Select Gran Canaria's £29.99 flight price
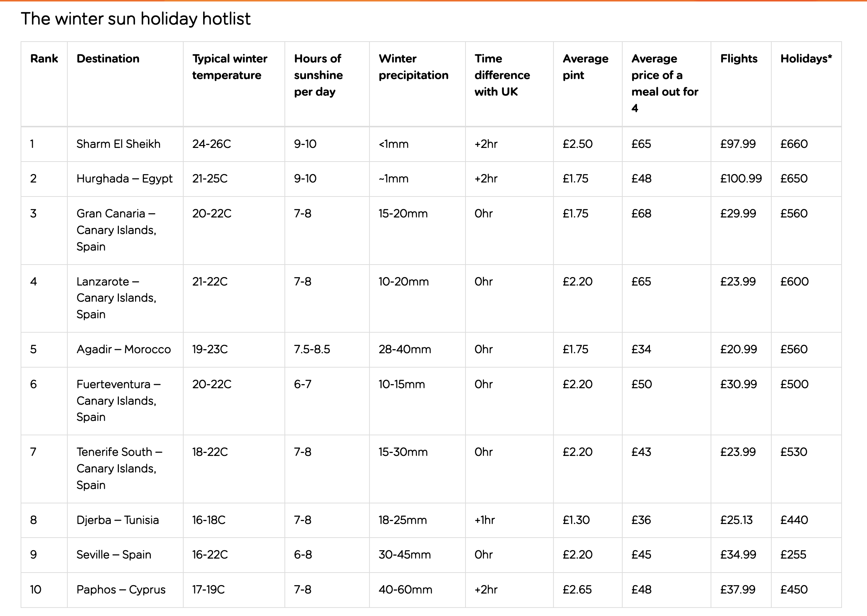The width and height of the screenshot is (867, 616). (738, 213)
